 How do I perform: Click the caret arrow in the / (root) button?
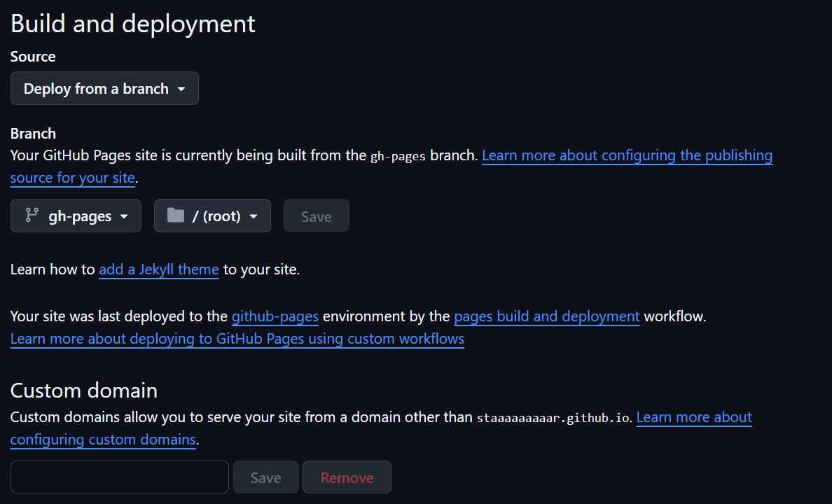254,216
